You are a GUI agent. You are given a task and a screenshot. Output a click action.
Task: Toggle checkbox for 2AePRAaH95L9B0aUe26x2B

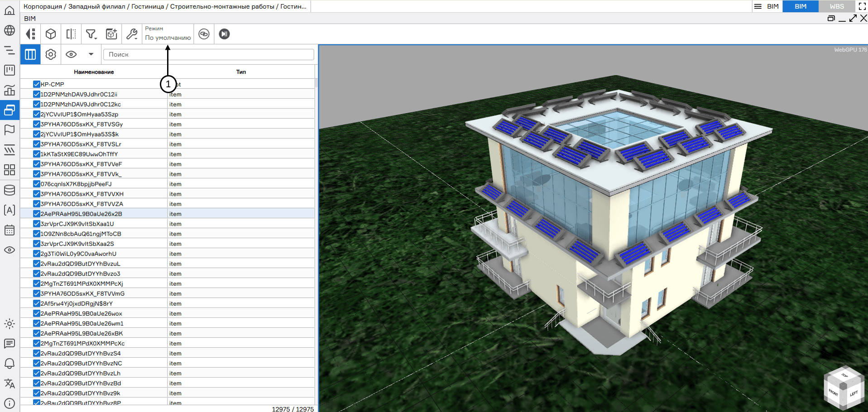click(x=37, y=214)
